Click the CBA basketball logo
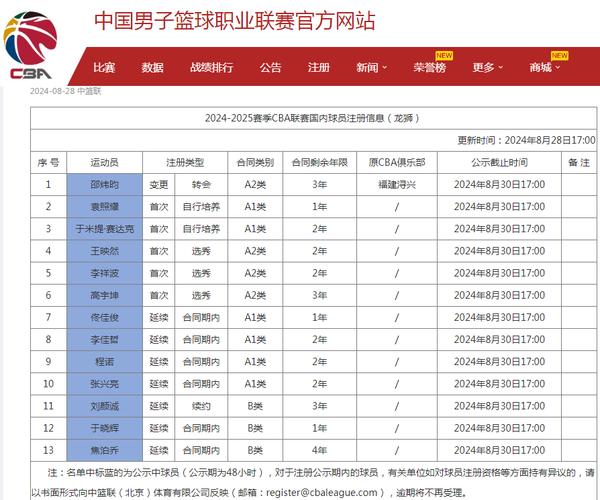 point(30,45)
